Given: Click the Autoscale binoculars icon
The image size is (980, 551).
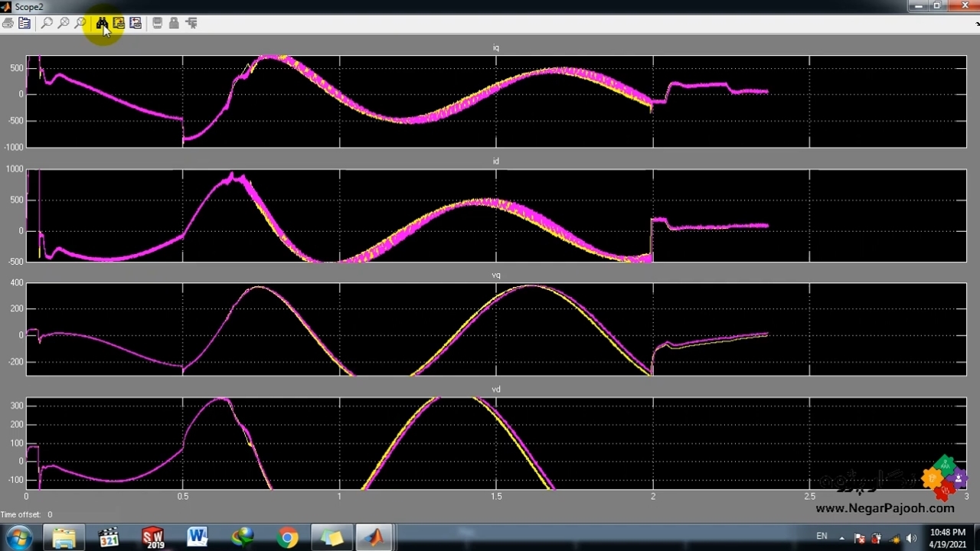Looking at the screenshot, I should [x=102, y=24].
